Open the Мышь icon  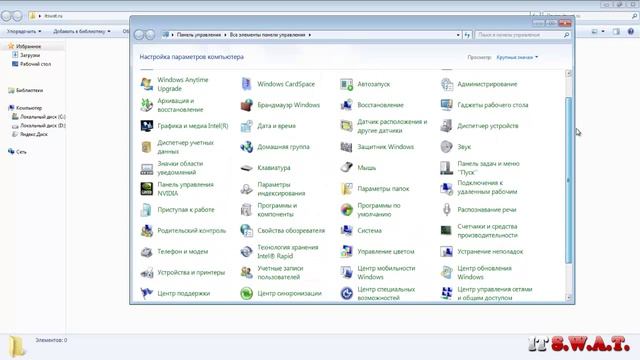347,168
